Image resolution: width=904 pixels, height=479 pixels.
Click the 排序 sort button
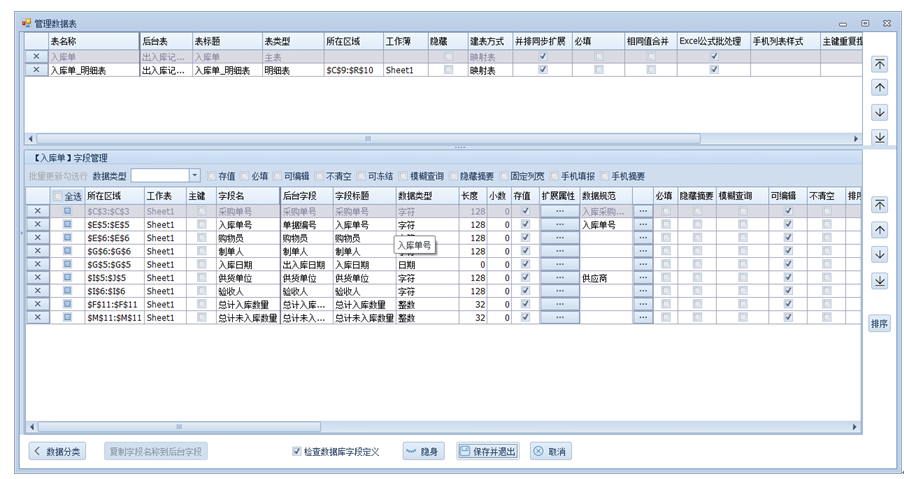tap(880, 324)
